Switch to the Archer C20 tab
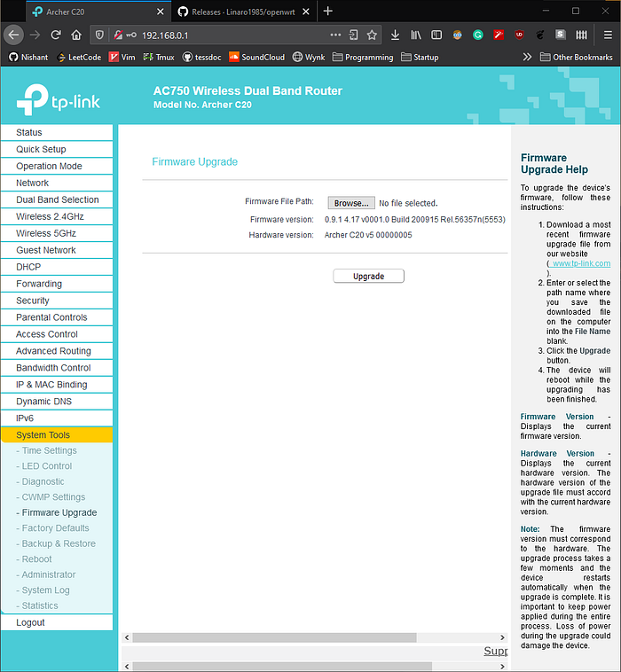The height and width of the screenshot is (672, 621). click(98, 12)
